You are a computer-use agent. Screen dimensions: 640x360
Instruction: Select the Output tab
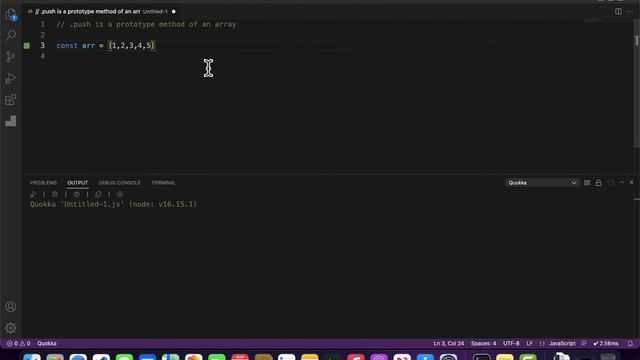pyautogui.click(x=78, y=183)
